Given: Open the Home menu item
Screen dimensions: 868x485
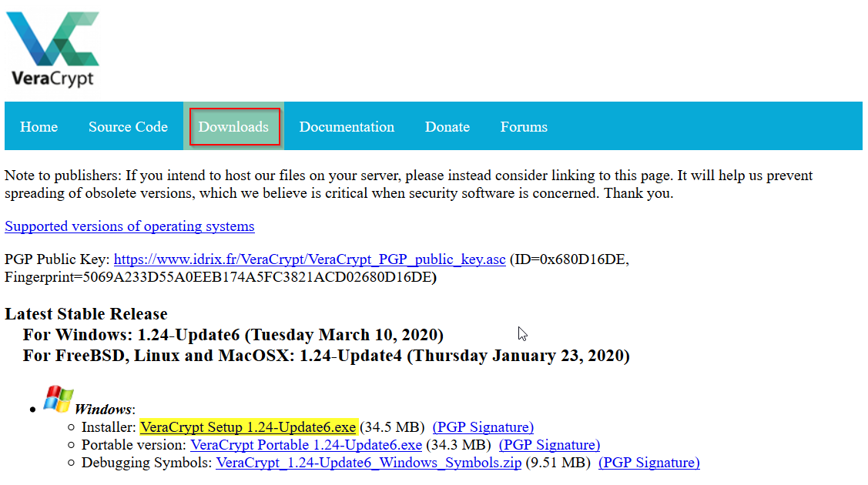Looking at the screenshot, I should click(39, 126).
